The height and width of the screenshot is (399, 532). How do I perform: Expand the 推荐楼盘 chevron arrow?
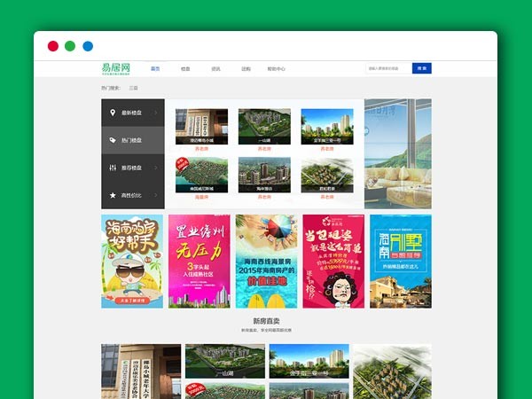click(156, 168)
